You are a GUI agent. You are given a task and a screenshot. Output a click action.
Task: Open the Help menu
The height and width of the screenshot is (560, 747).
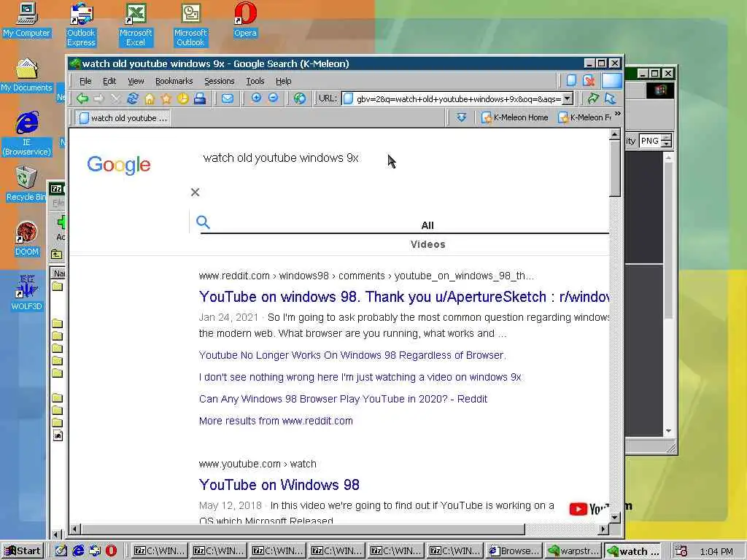tap(283, 81)
